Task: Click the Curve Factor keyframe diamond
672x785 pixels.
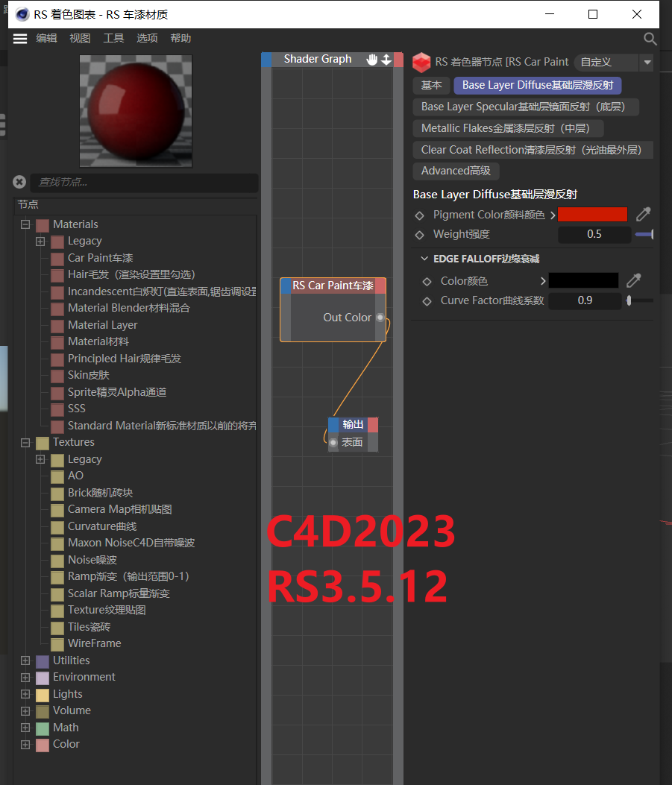Action: pos(427,301)
